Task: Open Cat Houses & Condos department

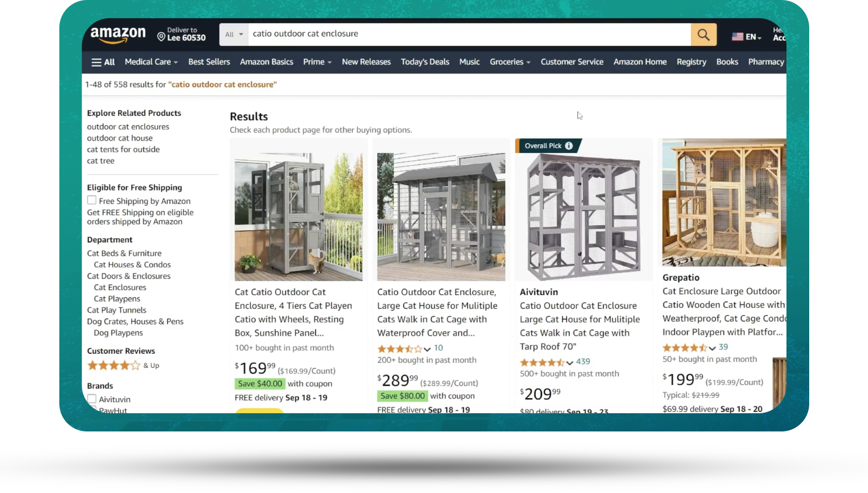Action: (x=132, y=265)
